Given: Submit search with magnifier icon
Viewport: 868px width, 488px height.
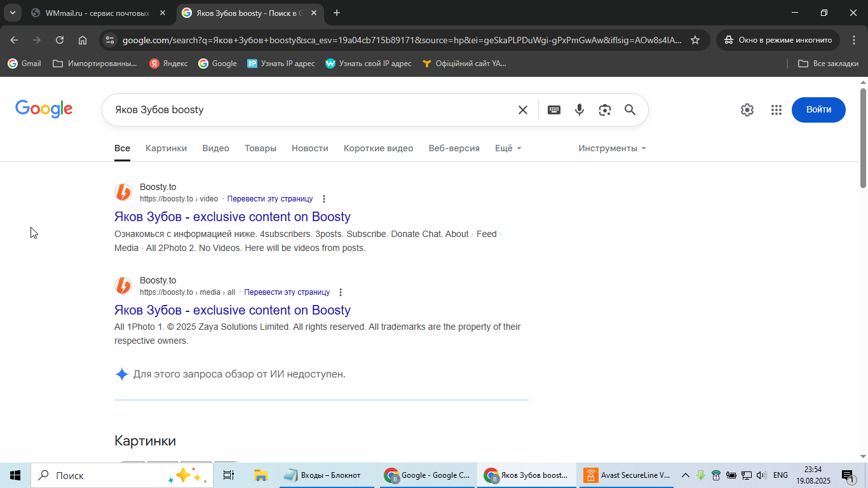Looking at the screenshot, I should (630, 110).
